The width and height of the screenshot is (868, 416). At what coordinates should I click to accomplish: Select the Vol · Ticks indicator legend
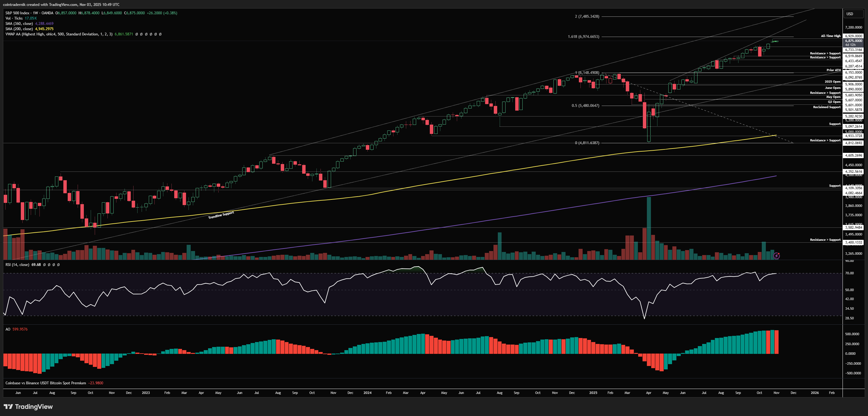[x=14, y=18]
